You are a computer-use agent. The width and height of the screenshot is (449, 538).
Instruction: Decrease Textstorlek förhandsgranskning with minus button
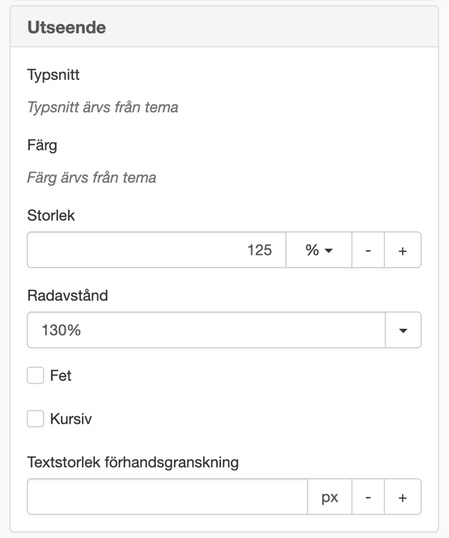pyautogui.click(x=368, y=497)
